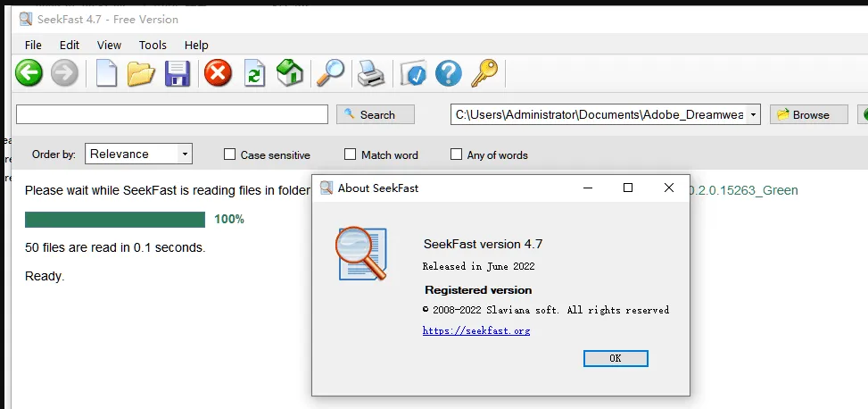Open the Edit menu

[70, 45]
